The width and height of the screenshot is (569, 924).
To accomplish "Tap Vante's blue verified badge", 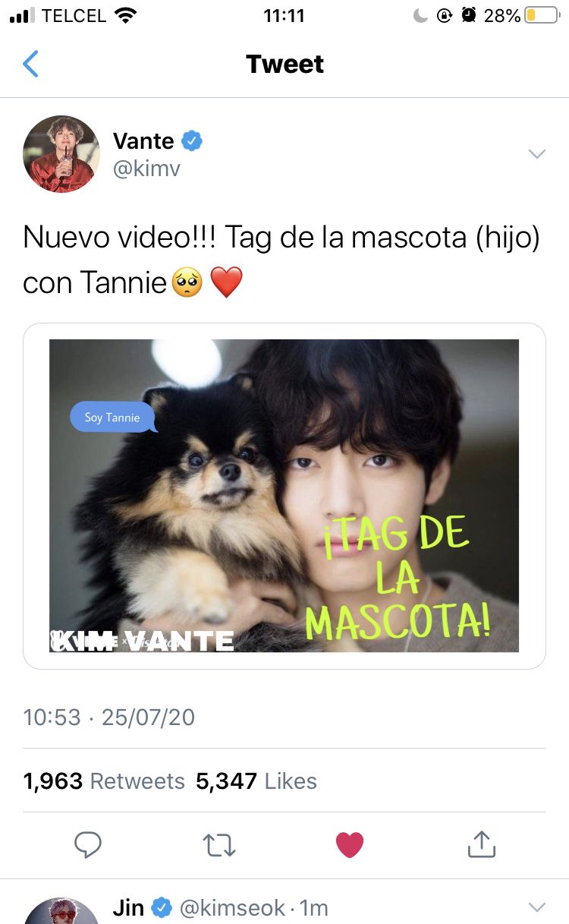I will (x=192, y=140).
